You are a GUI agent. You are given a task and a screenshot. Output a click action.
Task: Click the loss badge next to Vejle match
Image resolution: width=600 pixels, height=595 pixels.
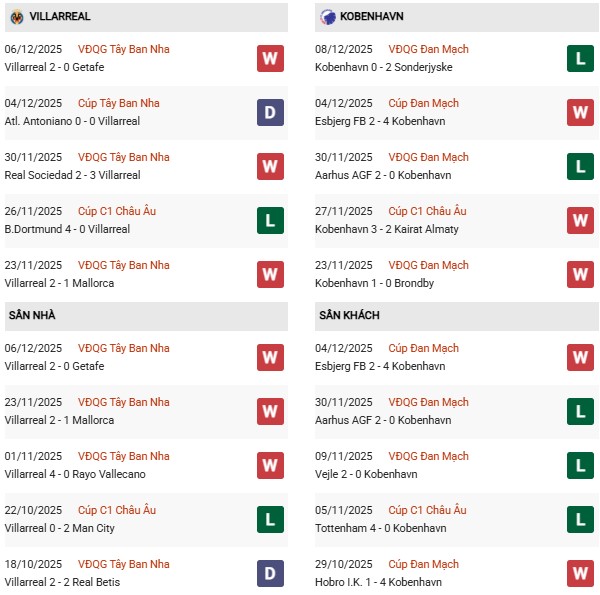tap(580, 465)
